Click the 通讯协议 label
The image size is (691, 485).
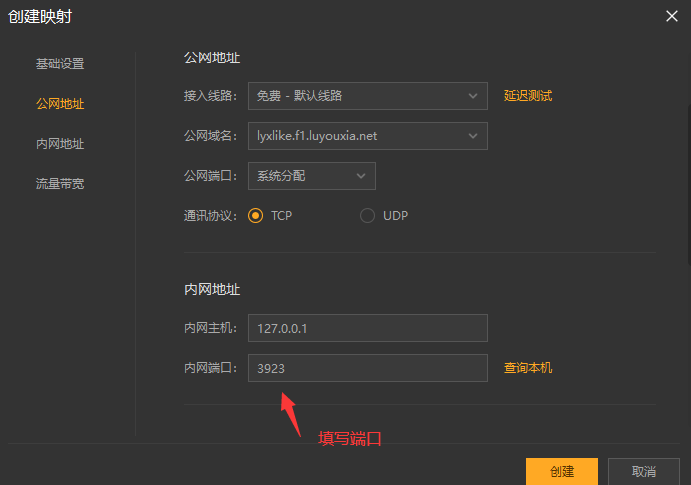click(x=210, y=216)
